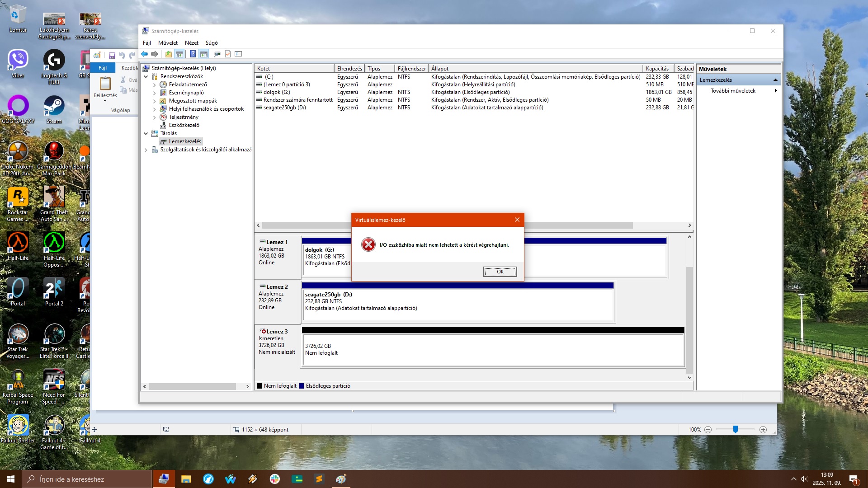This screenshot has width=868, height=488.
Task: Collapse the Rendszereszközök tree node
Action: click(146, 76)
